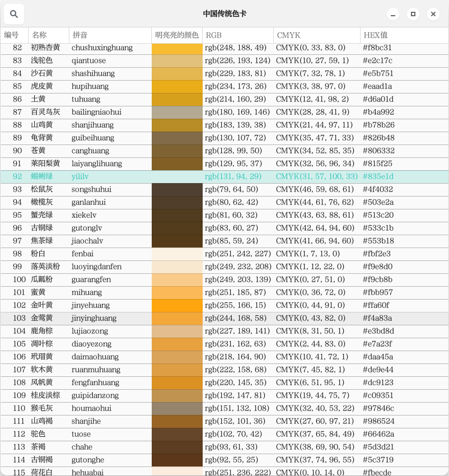Click RGB value rgb(131, 94, 29)
This screenshot has height=476, width=449.
point(233,176)
